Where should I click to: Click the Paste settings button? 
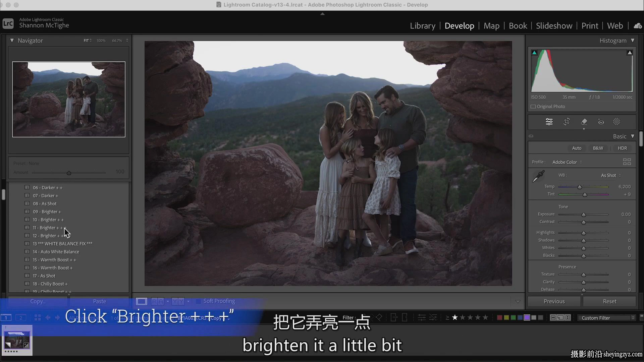click(x=100, y=301)
